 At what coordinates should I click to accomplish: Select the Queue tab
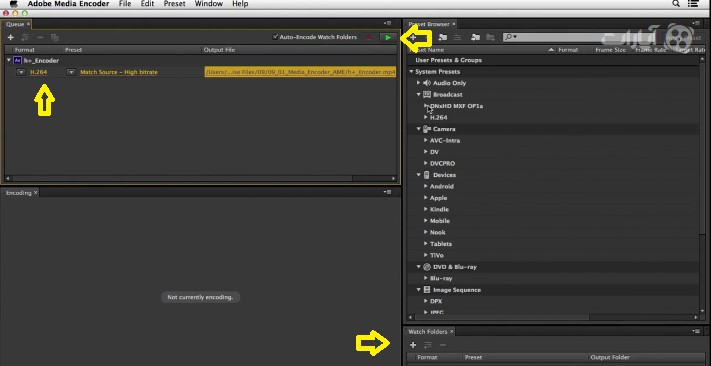click(x=15, y=24)
